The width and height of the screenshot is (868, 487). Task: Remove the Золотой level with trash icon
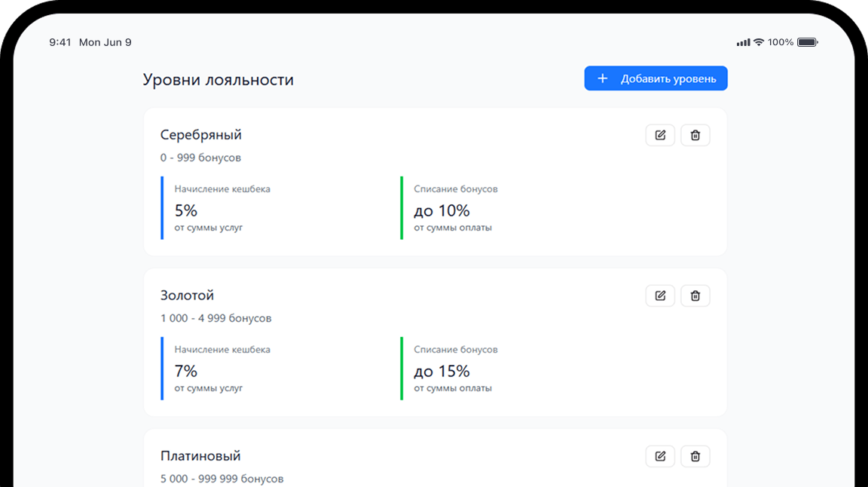(x=695, y=296)
